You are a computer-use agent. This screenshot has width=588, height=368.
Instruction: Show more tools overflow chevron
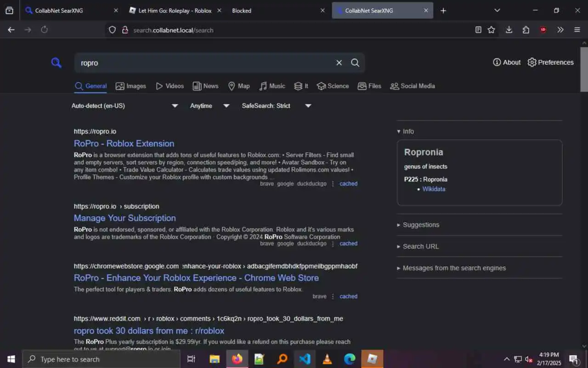coord(560,30)
